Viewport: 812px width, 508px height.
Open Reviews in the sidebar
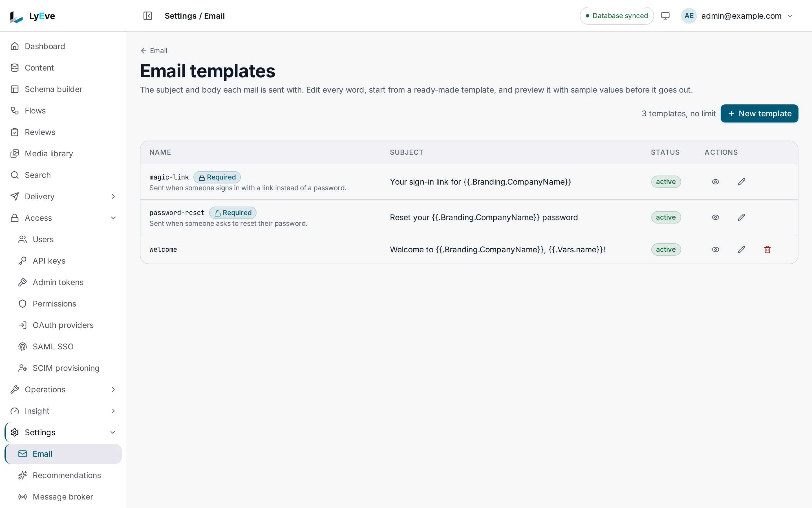(x=63, y=132)
